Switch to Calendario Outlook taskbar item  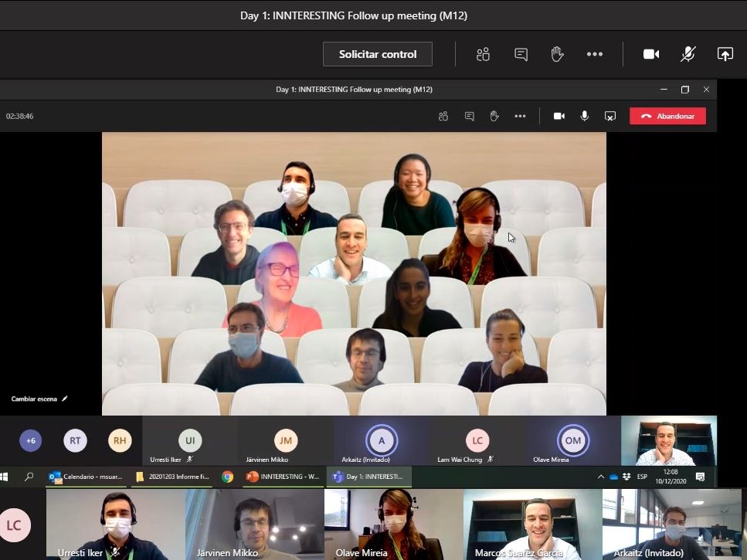tap(86, 477)
